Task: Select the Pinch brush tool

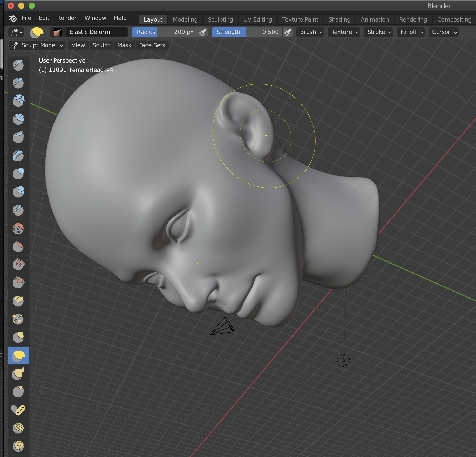Action: point(18,319)
